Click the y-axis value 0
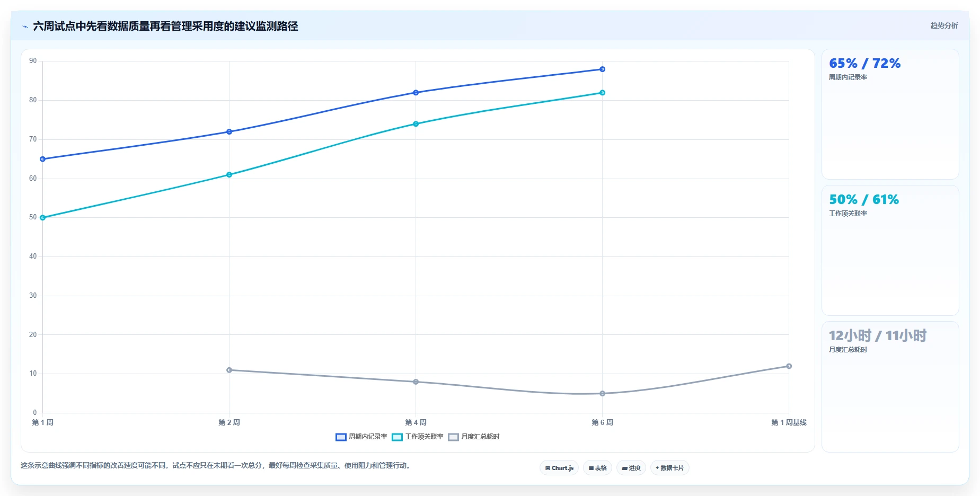The height and width of the screenshot is (496, 980). pos(35,413)
